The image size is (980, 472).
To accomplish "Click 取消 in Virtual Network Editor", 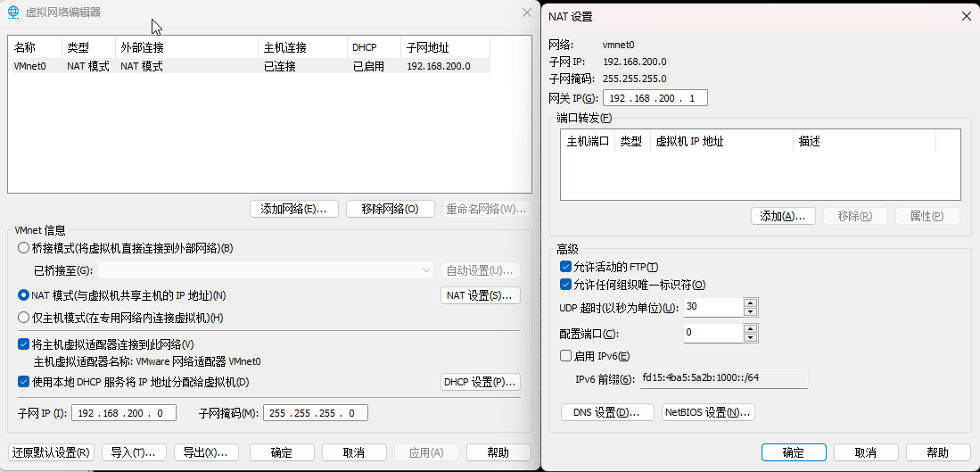I will pyautogui.click(x=354, y=452).
